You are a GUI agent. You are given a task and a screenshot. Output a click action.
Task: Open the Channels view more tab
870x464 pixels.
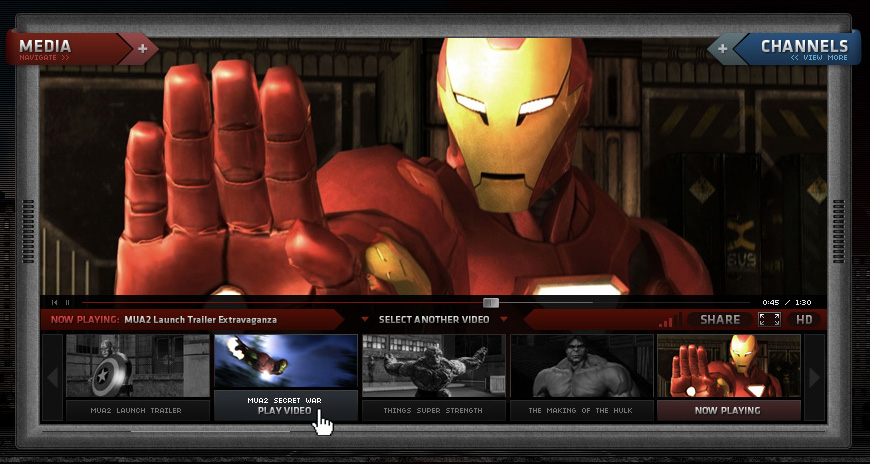(x=798, y=49)
